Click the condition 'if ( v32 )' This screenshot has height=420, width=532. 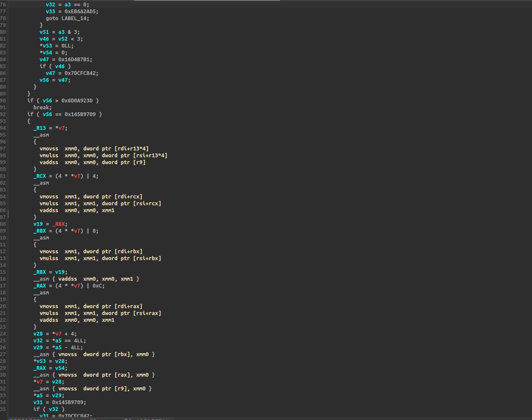49,410
